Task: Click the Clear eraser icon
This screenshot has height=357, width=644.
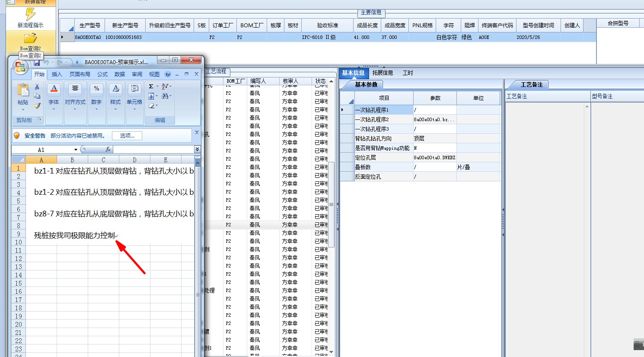Action: (151, 106)
